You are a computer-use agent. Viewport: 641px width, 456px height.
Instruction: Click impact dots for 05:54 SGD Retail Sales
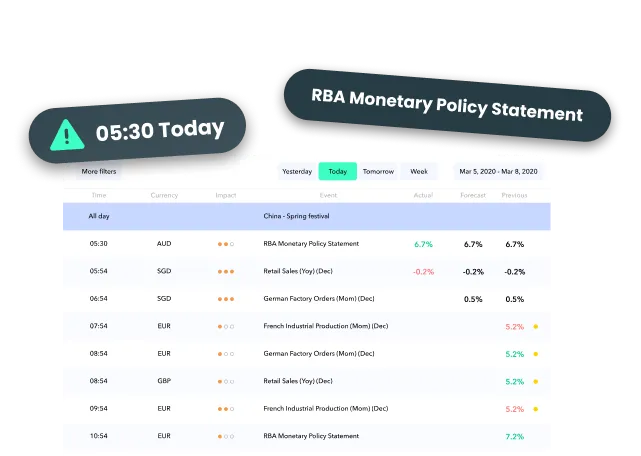point(225,271)
